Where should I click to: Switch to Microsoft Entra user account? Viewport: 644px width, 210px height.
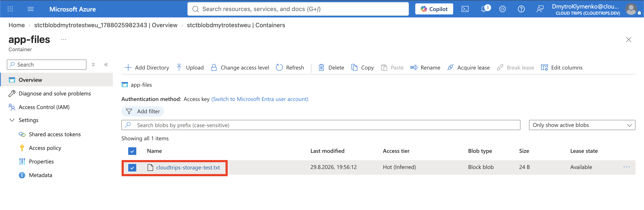pos(260,99)
